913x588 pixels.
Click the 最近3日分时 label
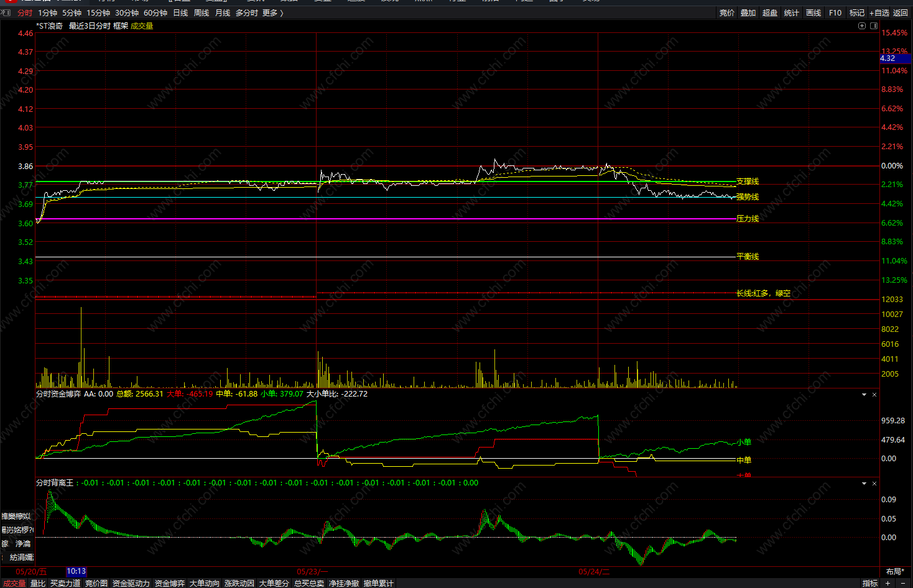(90, 25)
